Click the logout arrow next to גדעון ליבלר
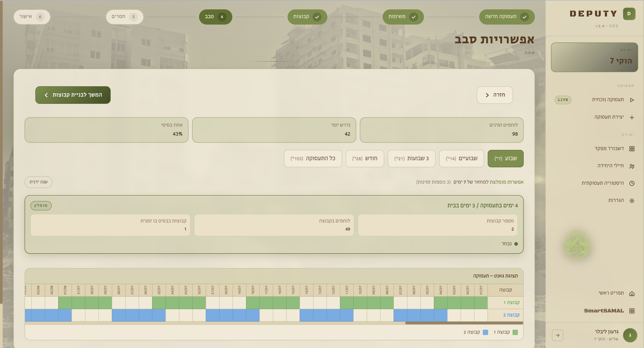 [x=557, y=335]
